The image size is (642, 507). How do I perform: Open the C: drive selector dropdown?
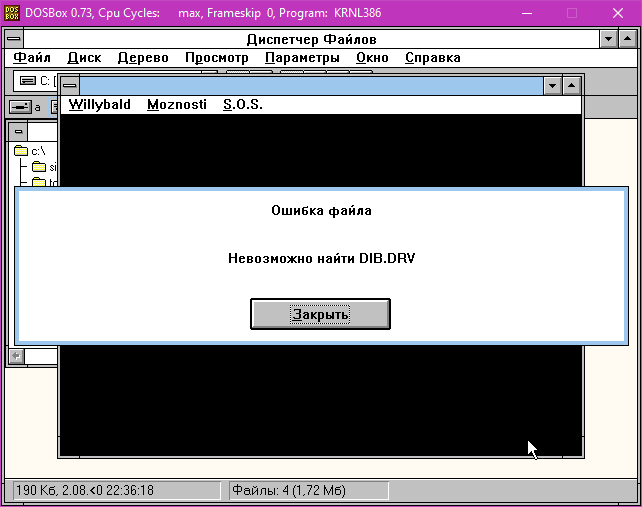coord(35,81)
